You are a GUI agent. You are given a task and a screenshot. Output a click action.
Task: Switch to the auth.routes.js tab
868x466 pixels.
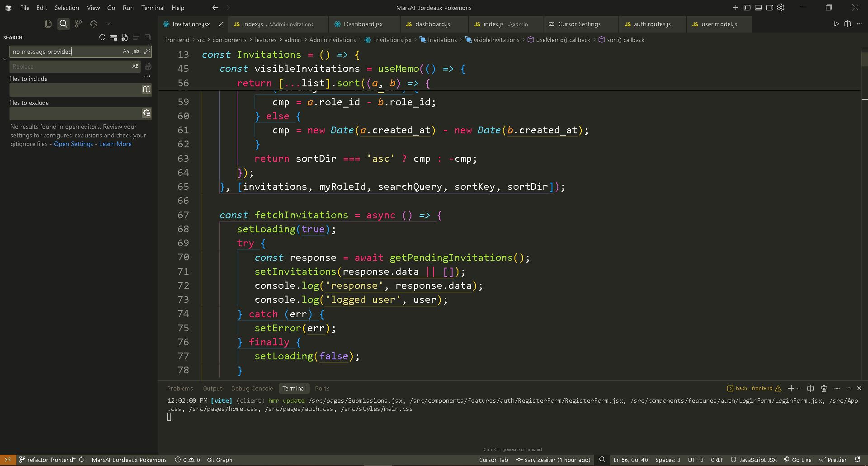tap(651, 24)
